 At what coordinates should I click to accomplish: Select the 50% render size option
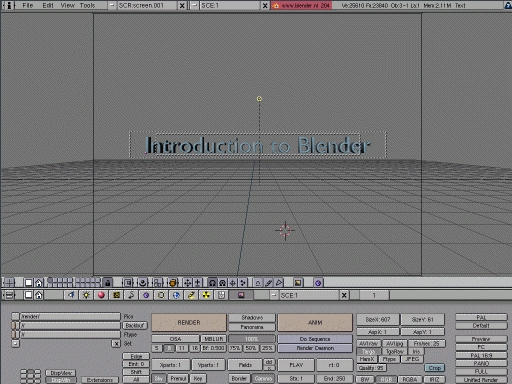[251, 348]
